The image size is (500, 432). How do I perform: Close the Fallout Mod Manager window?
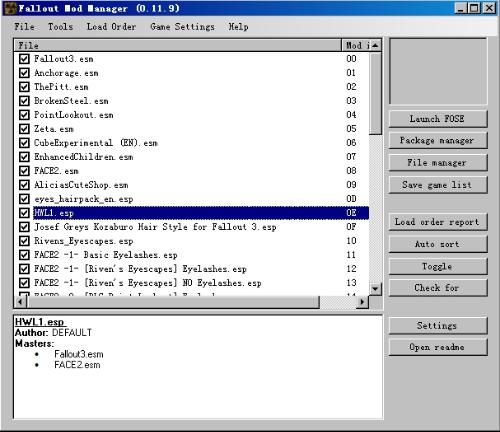pos(489,8)
